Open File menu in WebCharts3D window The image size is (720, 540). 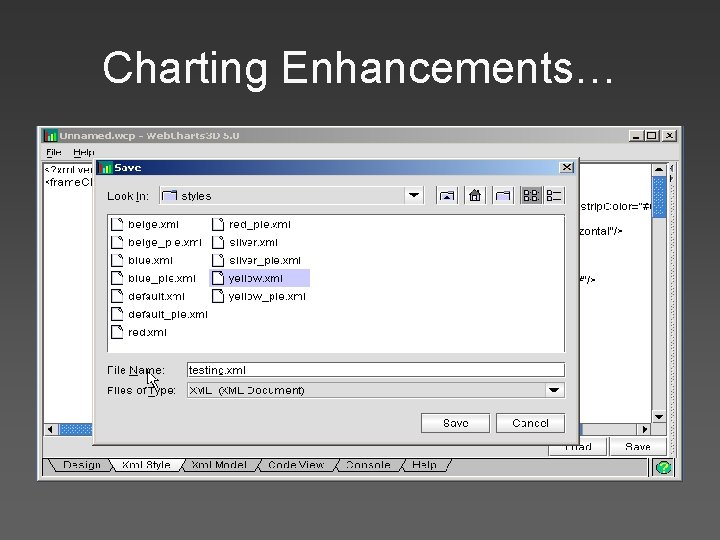pyautogui.click(x=53, y=152)
